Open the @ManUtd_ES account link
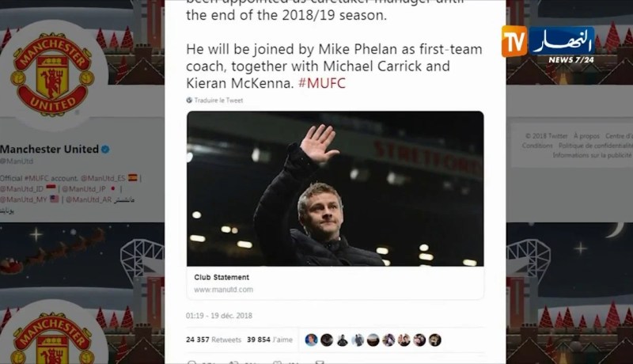Viewport: 633px width, 364px height. click(104, 178)
